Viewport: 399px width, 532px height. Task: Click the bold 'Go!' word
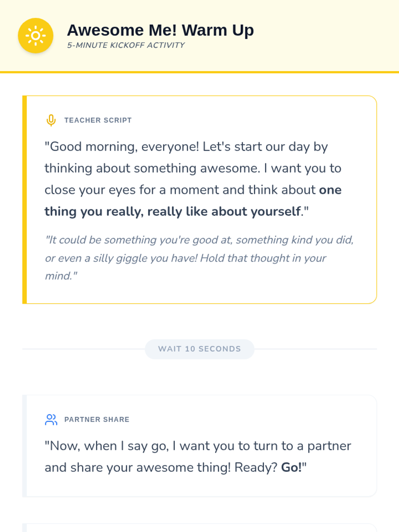[x=291, y=467]
